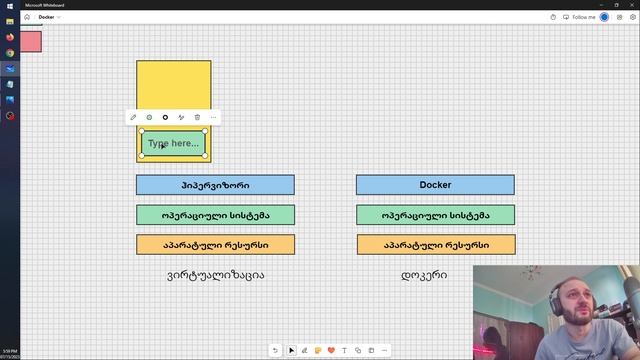This screenshot has width=640, height=360.
Task: Click the 'Type here...' text box
Action: pos(173,143)
